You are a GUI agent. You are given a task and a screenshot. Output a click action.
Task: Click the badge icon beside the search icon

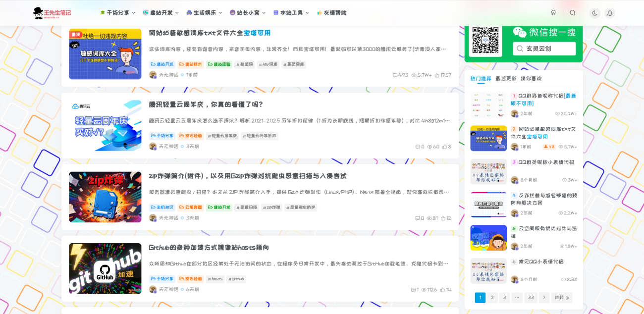(554, 13)
